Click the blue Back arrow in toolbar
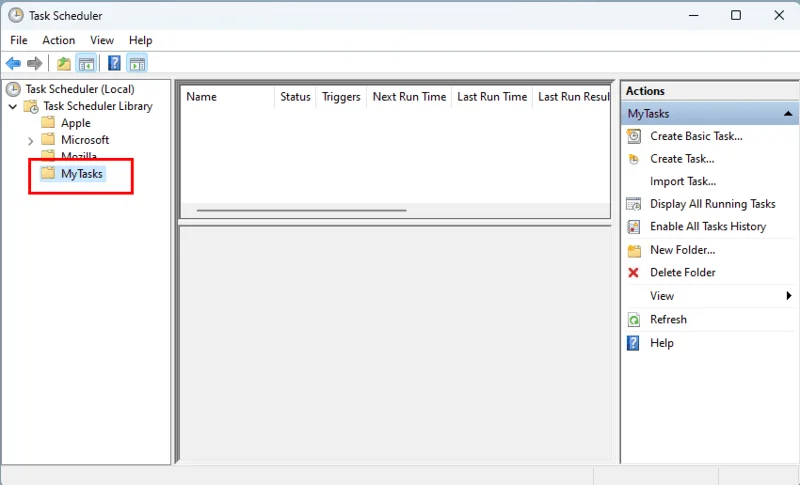This screenshot has width=800, height=485. (x=13, y=64)
